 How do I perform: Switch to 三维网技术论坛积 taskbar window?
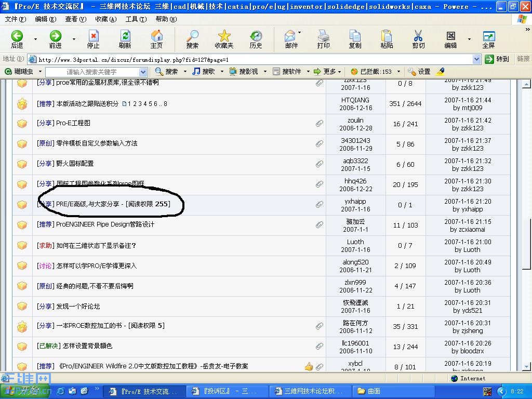[310, 391]
